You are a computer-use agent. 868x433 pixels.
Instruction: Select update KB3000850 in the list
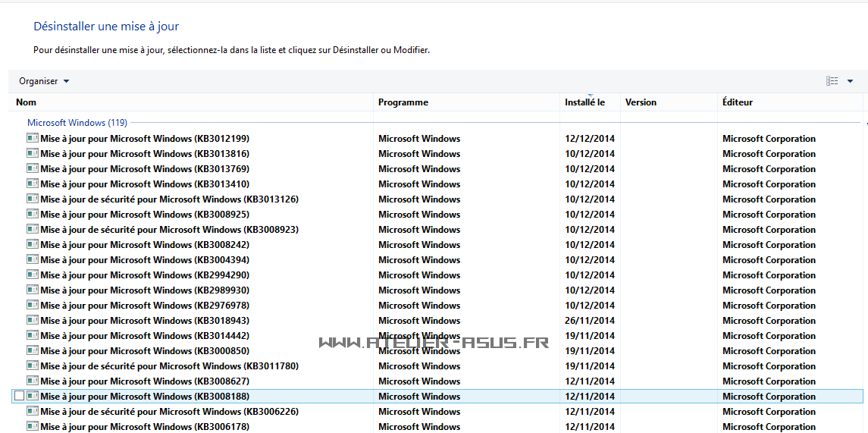(x=145, y=350)
